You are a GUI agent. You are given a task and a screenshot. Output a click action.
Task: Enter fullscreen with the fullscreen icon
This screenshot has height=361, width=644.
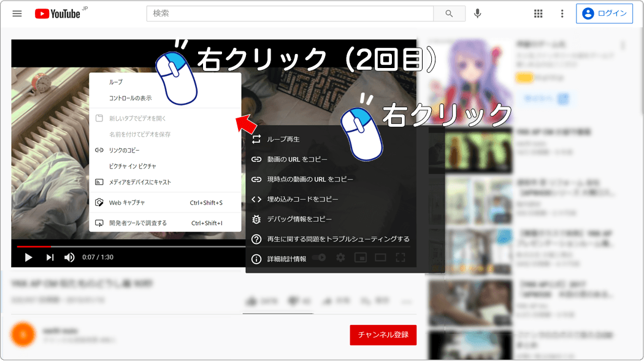click(401, 257)
